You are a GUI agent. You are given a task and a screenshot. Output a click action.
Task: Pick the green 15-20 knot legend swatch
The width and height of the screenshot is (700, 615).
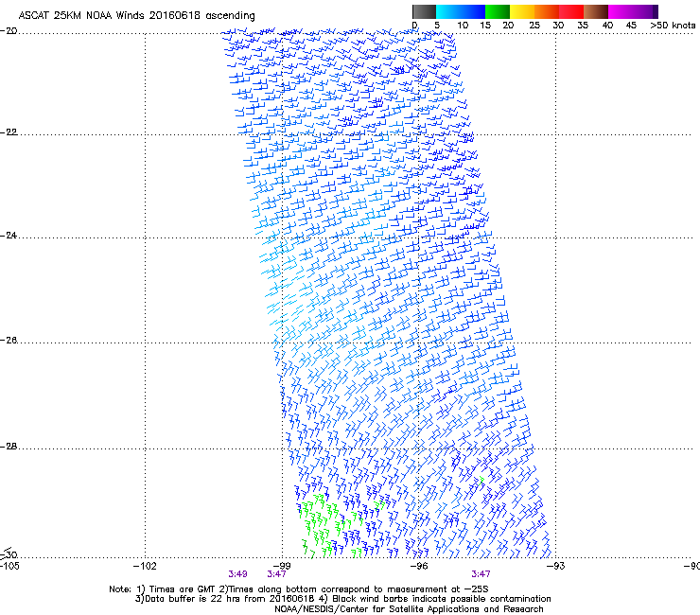(498, 11)
